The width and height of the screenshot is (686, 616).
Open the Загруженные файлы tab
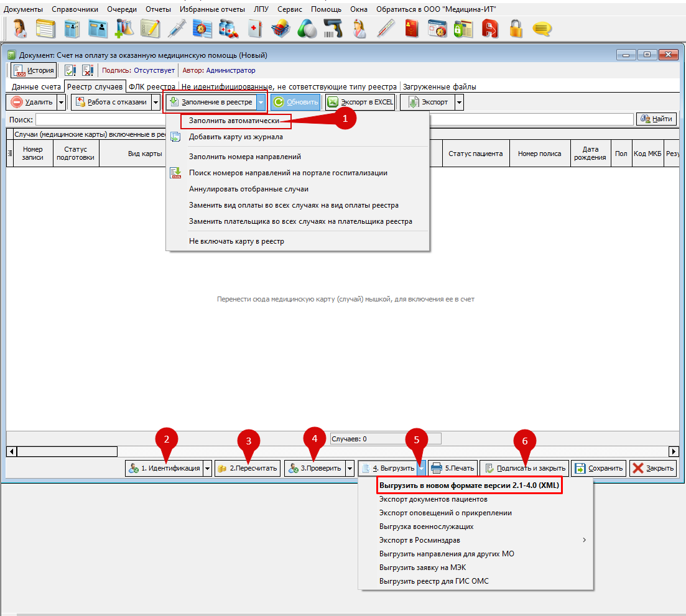tap(439, 86)
